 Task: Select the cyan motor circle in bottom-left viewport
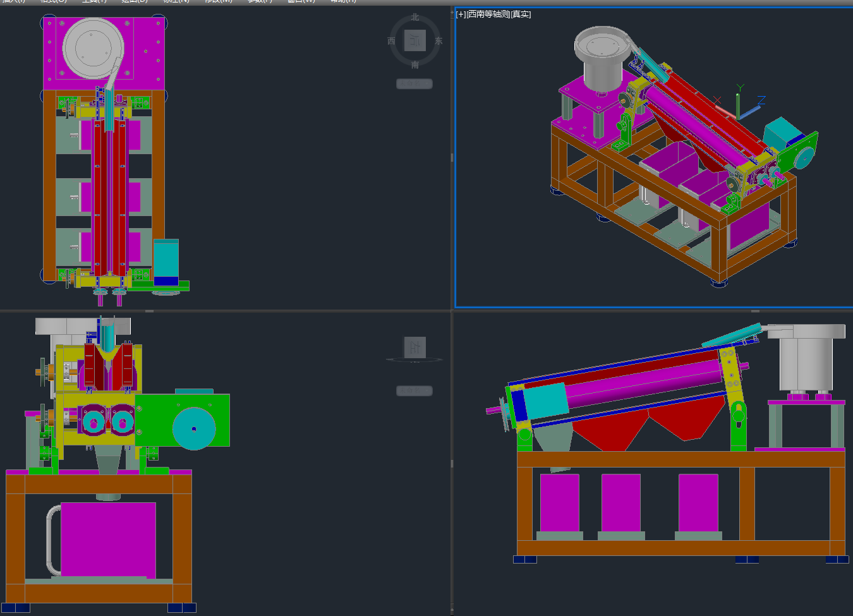[x=194, y=428]
